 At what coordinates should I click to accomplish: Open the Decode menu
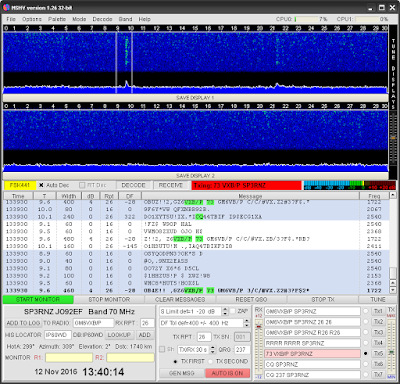[102, 19]
